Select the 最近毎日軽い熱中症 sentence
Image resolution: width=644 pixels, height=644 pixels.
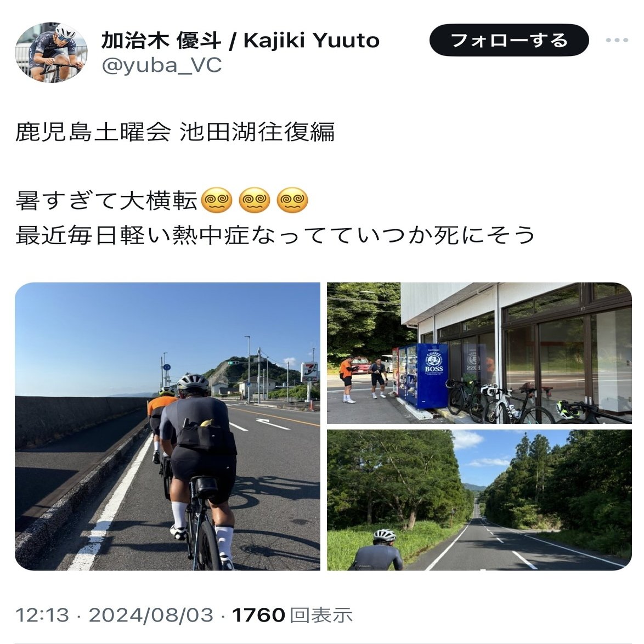275,235
